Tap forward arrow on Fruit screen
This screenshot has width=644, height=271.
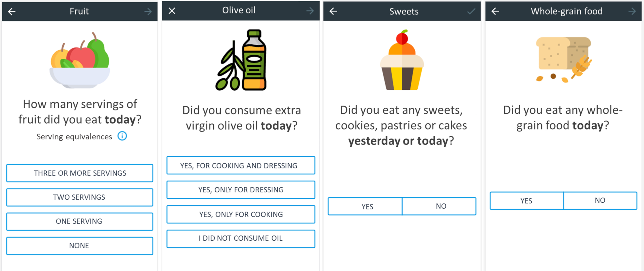point(148,12)
